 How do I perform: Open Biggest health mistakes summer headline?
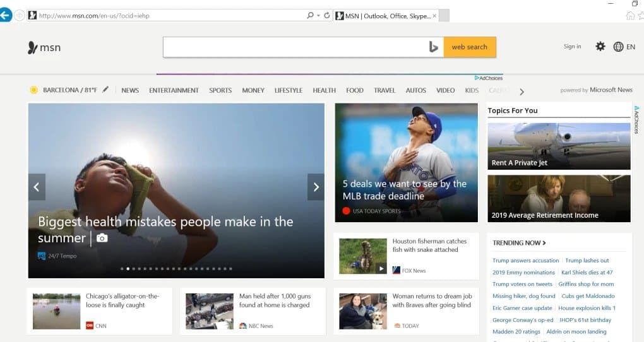(x=165, y=230)
